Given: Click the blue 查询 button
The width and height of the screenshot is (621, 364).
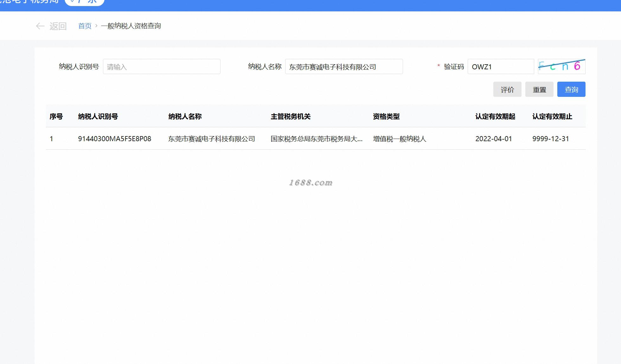Looking at the screenshot, I should pyautogui.click(x=571, y=90).
